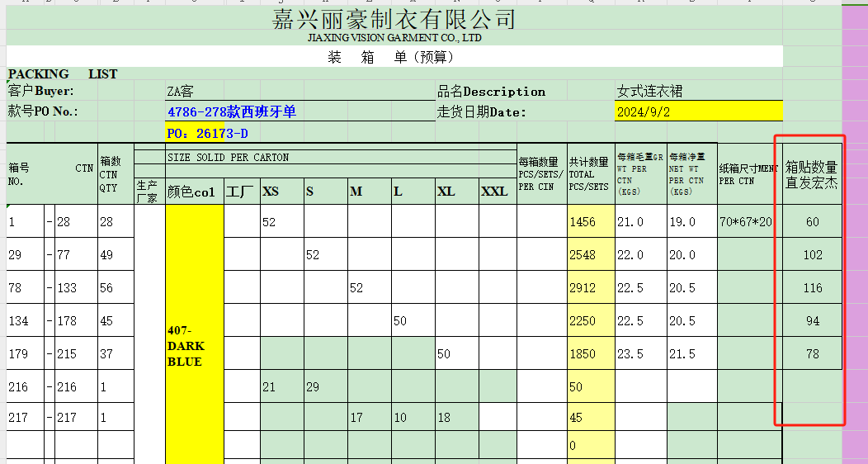
Task: Select the sticker quantity cell 78
Action: click(x=812, y=353)
